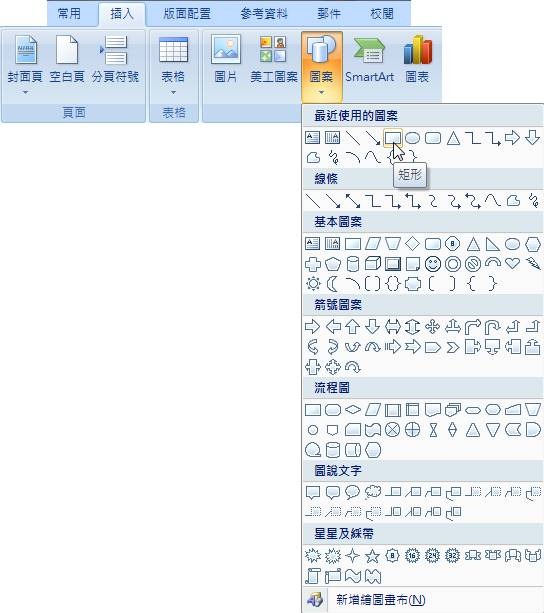Screen dimensions: 544x613
Task: Open 美工圖案 clip art
Action: click(274, 59)
